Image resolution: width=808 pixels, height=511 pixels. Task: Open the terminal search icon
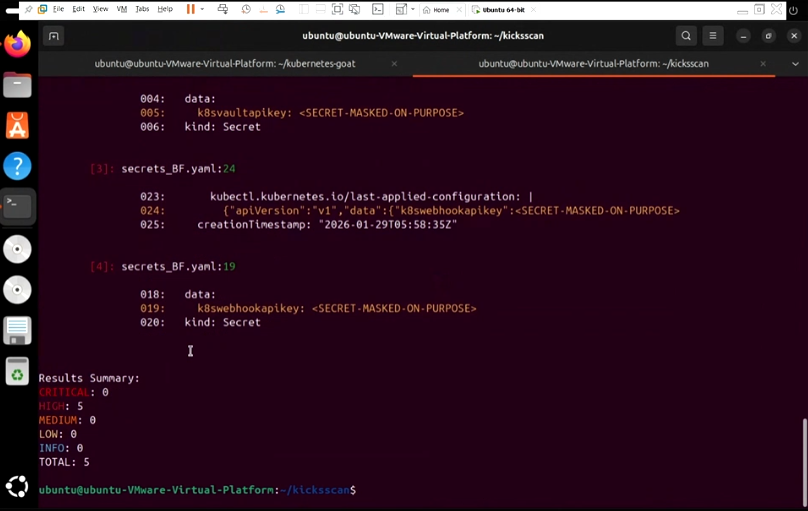click(686, 36)
